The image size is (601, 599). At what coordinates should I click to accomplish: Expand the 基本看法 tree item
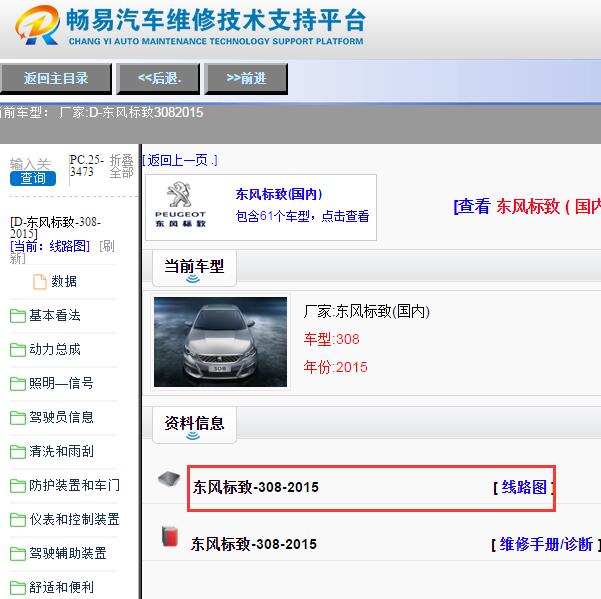[x=55, y=315]
